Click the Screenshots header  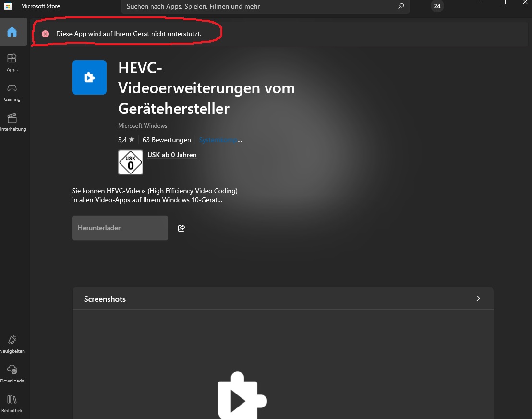[x=105, y=299]
